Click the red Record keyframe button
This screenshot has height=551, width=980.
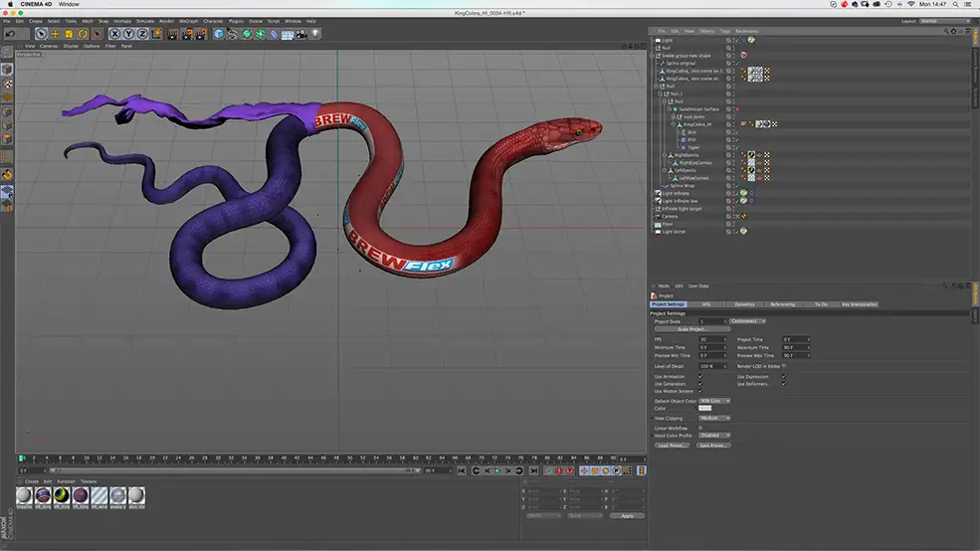tap(559, 471)
